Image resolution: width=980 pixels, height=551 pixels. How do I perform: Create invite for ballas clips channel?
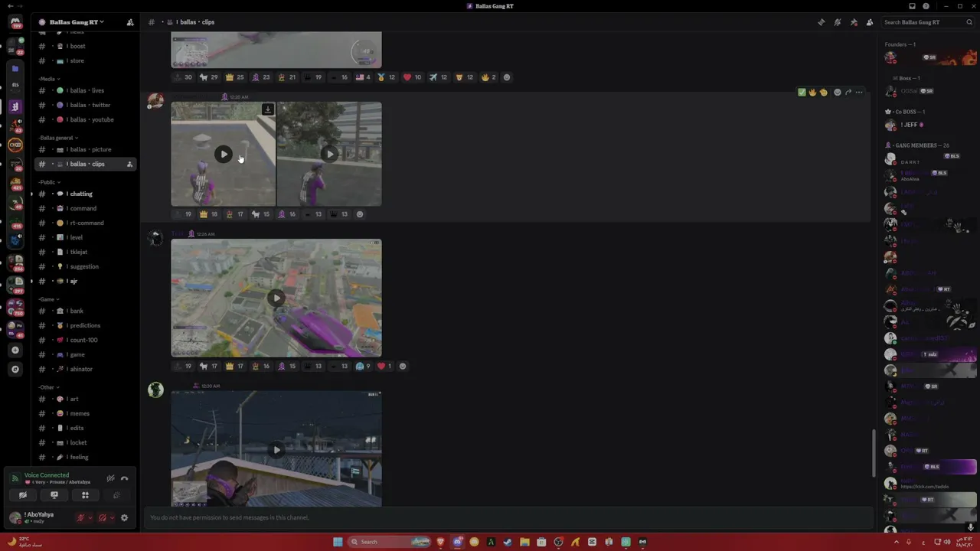point(129,165)
